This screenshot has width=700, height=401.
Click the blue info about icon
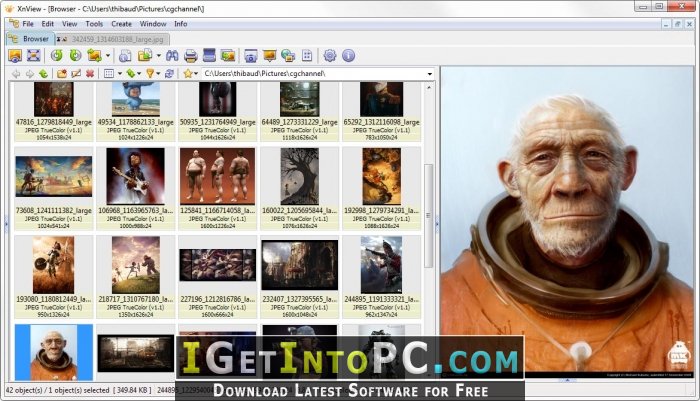348,55
